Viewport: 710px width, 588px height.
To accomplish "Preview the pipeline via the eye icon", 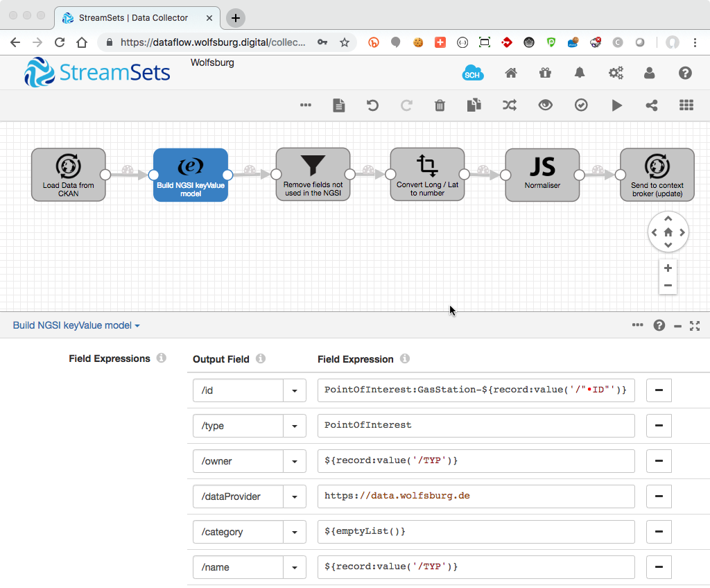I will [x=546, y=105].
